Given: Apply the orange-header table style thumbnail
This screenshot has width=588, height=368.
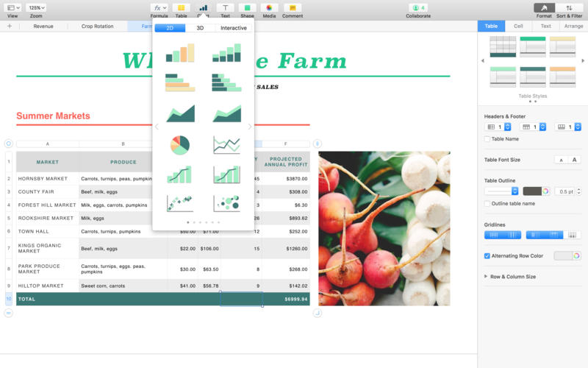Looking at the screenshot, I should click(x=562, y=77).
